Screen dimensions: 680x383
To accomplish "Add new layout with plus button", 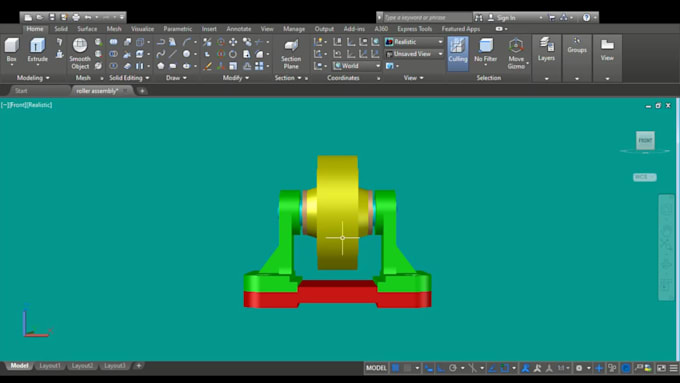I will click(x=139, y=366).
